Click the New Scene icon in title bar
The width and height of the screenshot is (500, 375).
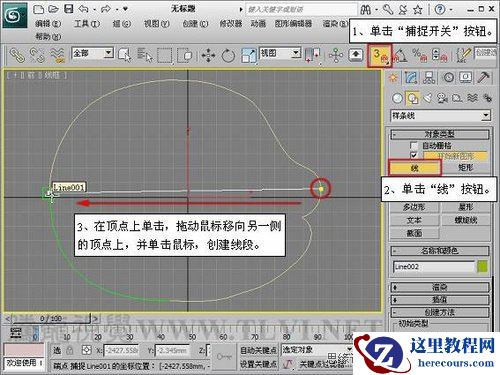coord(39,9)
